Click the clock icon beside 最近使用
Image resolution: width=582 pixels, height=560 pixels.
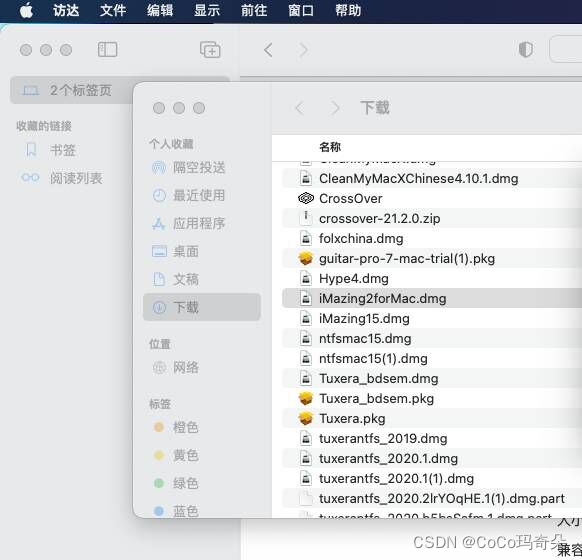pyautogui.click(x=159, y=195)
